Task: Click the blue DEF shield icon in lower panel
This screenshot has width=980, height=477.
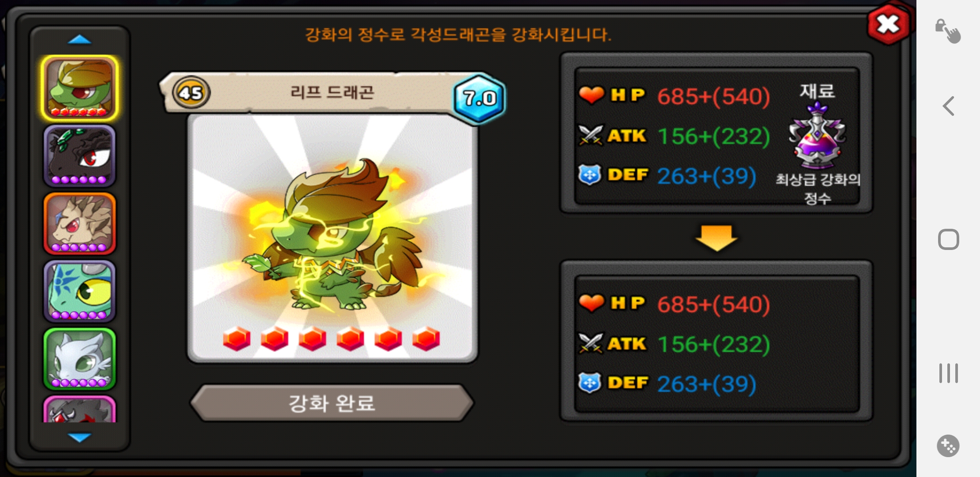Action: click(x=590, y=382)
